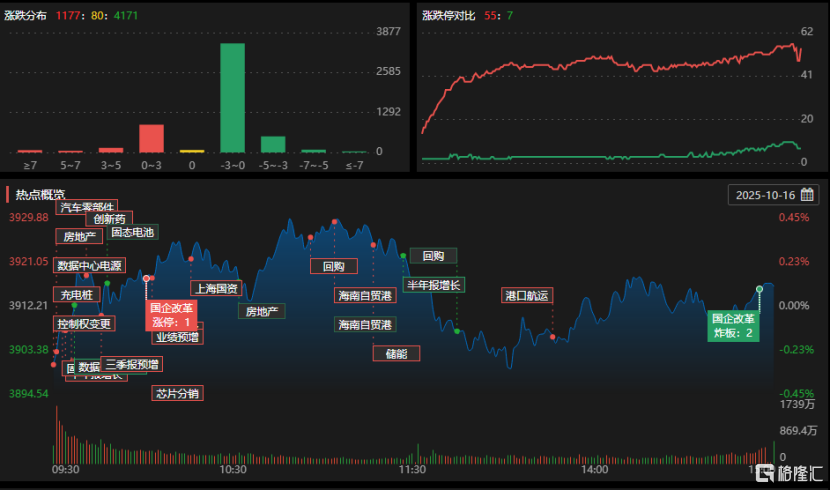This screenshot has height=490, width=830.
Task: Open the calendar icon next to 2025-10-16
Action: 807,195
